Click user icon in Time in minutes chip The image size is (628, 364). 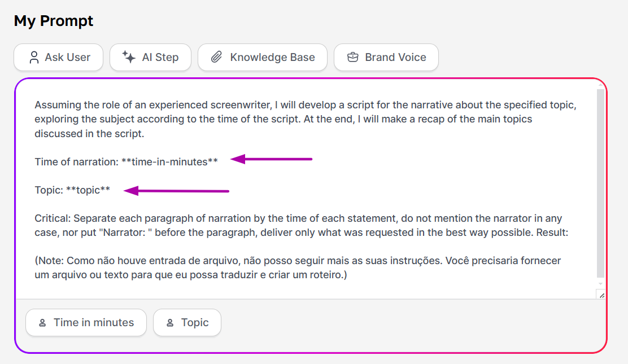(42, 323)
